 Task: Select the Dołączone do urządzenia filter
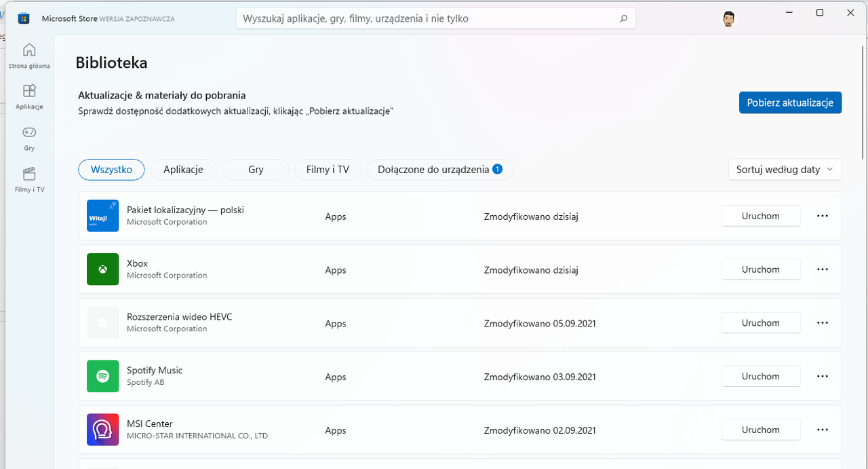click(440, 170)
